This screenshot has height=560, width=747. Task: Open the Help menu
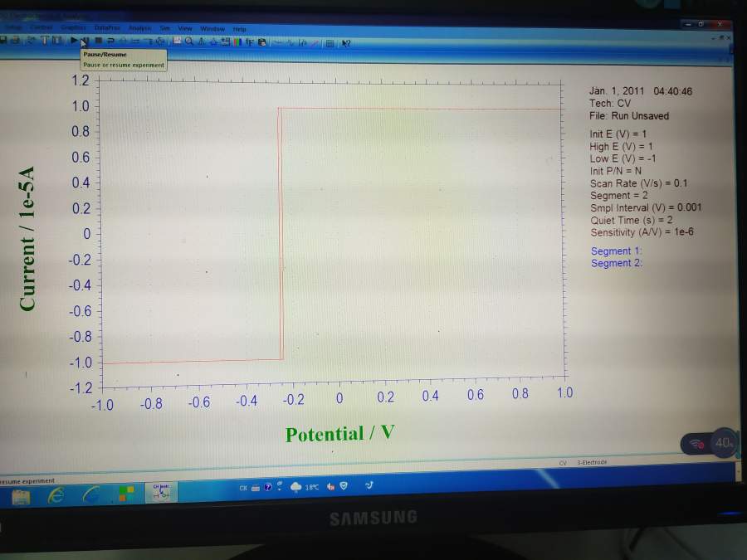pyautogui.click(x=239, y=29)
